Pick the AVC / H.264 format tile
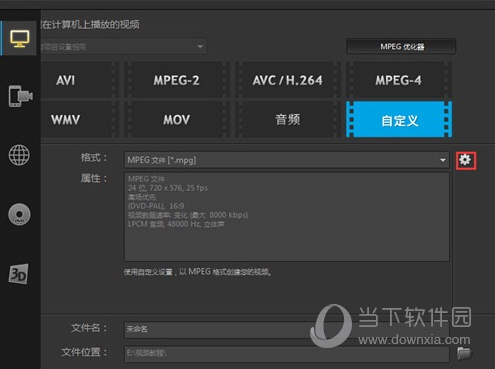The width and height of the screenshot is (495, 369). coord(287,80)
